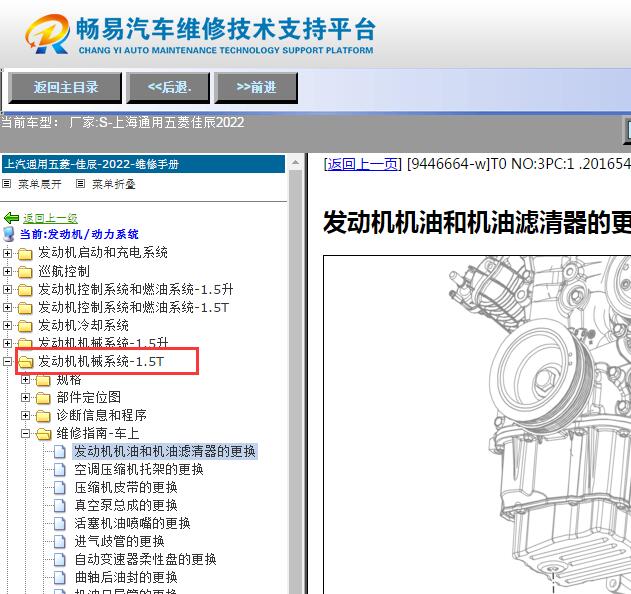
Task: Select 发动机控制系统和燃油系统-1.5T item
Action: [133, 307]
